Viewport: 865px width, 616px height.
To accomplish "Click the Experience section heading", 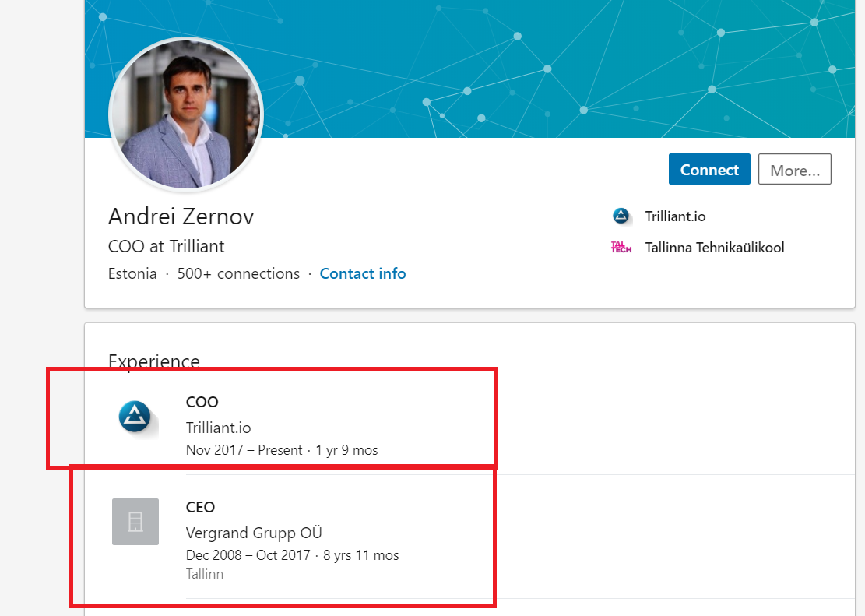I will coord(154,361).
